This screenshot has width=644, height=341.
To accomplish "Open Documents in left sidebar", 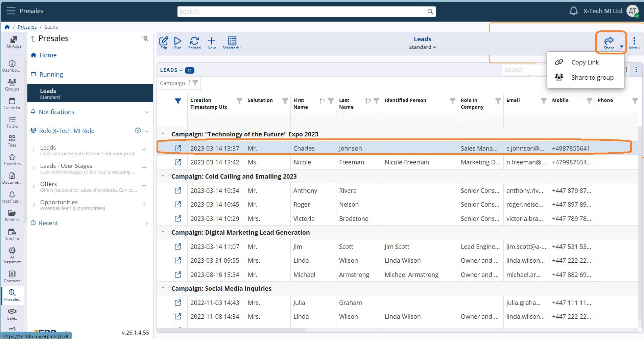I will [12, 178].
